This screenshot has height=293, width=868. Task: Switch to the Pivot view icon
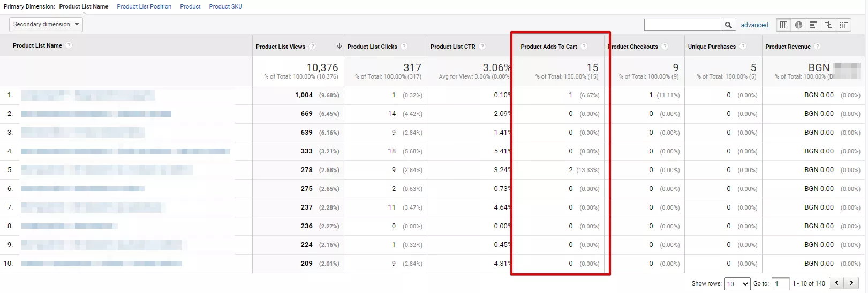point(843,25)
